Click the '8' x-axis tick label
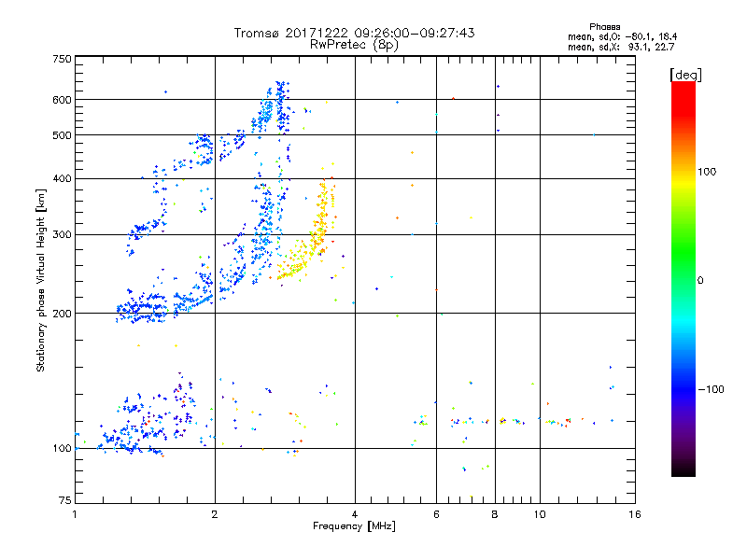The image size is (747, 560). [x=495, y=514]
